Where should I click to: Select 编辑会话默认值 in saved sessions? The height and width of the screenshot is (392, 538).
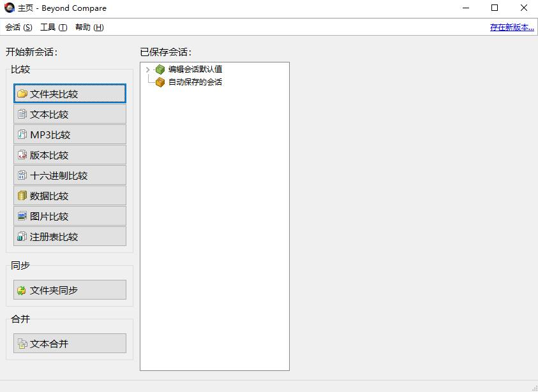point(195,69)
